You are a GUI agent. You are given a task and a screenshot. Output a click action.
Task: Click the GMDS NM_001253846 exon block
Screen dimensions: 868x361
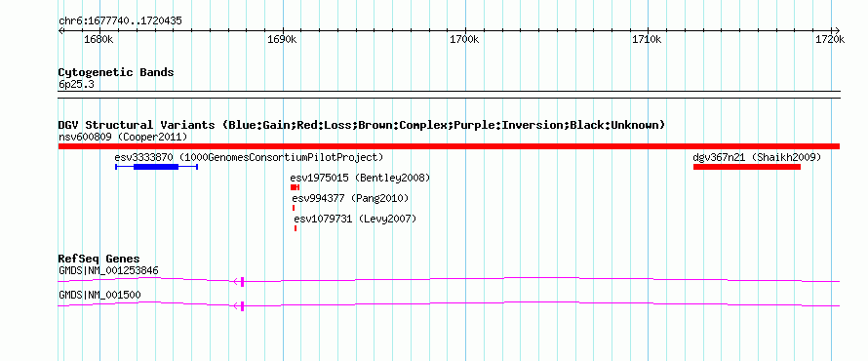point(243,282)
